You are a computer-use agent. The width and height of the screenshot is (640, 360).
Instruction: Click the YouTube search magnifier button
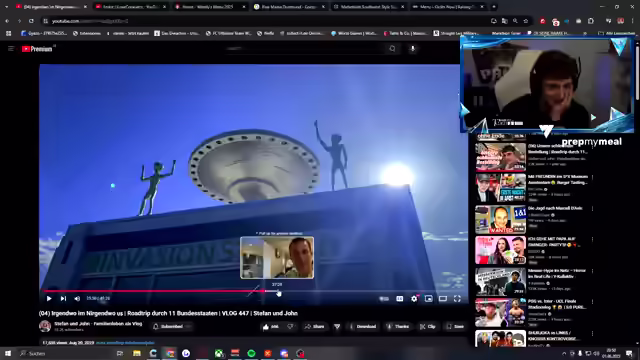(x=392, y=49)
